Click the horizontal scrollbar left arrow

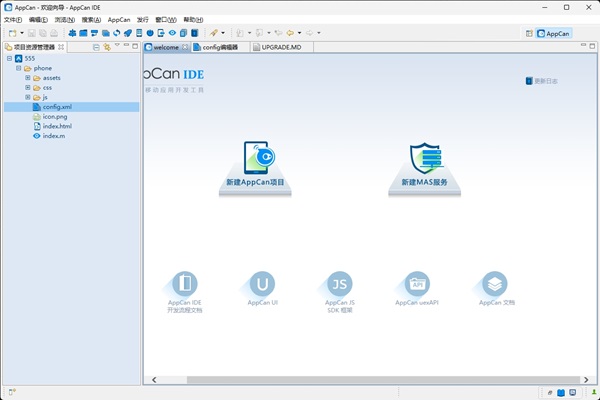click(154, 380)
